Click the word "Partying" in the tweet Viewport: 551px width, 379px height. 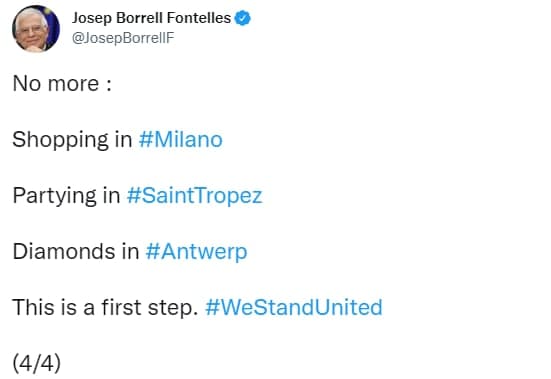pyautogui.click(x=54, y=196)
